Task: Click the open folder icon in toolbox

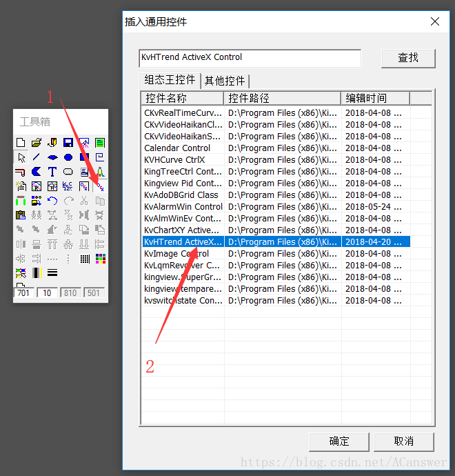Action: tap(37, 142)
